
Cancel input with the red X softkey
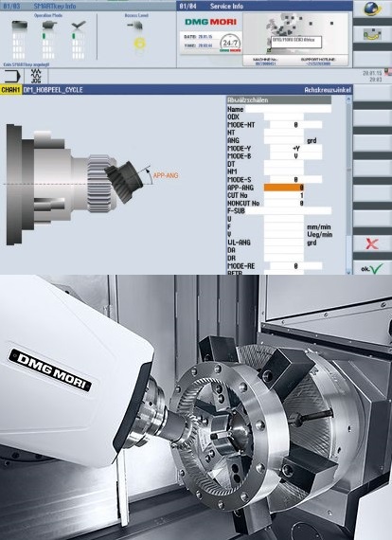click(x=372, y=243)
